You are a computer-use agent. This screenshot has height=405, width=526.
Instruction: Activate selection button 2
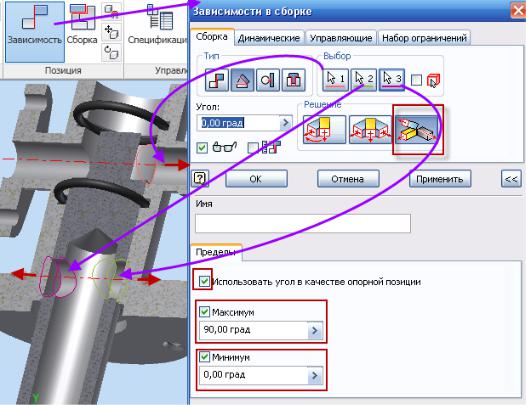coord(364,80)
